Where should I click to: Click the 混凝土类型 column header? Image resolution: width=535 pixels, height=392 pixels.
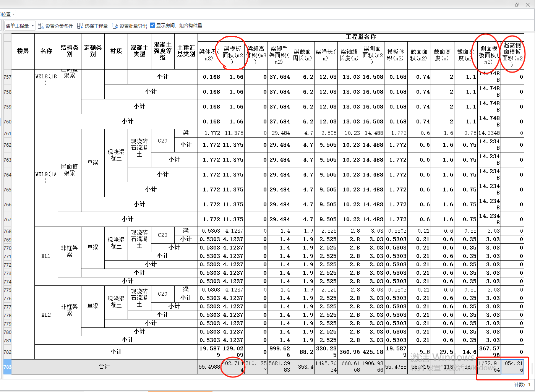click(x=139, y=51)
